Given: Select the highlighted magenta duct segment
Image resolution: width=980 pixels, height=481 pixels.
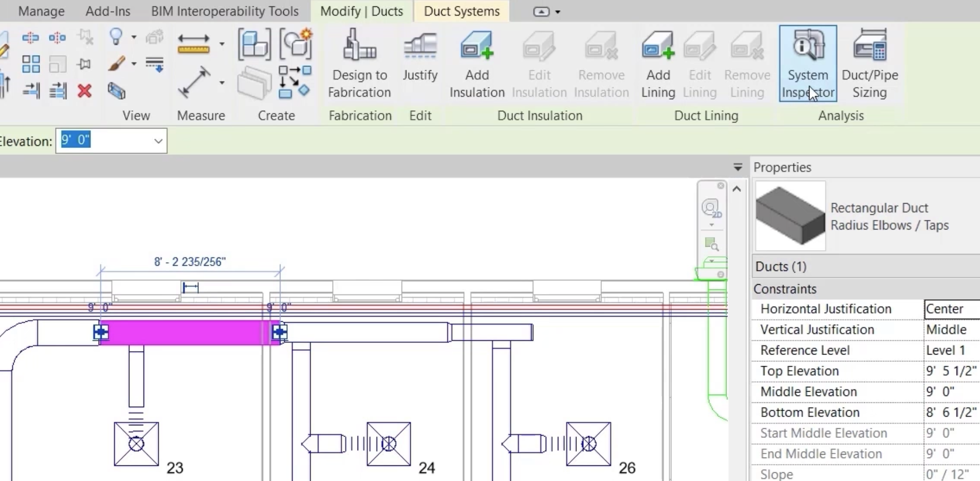Looking at the screenshot, I should pos(190,333).
